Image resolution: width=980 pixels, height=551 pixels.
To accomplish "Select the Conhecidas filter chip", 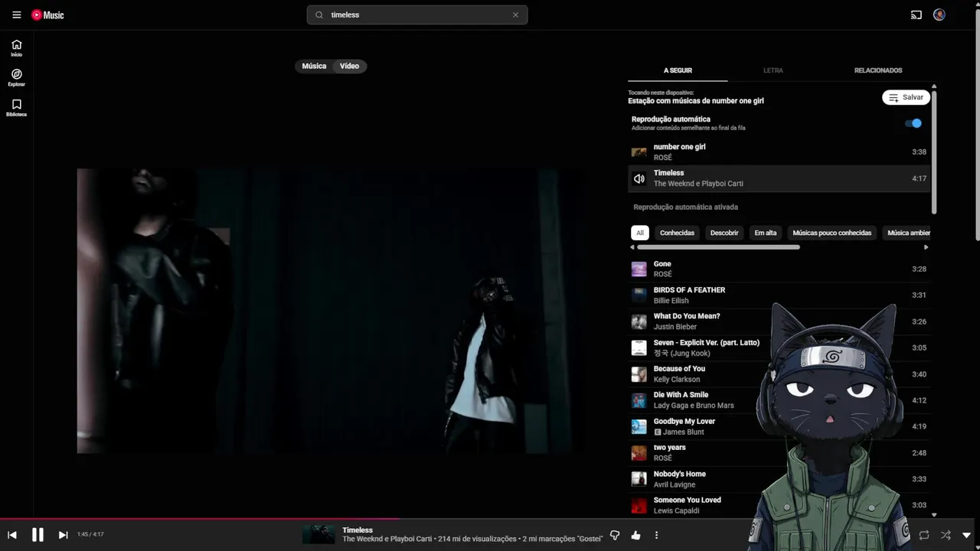I will pyautogui.click(x=677, y=233).
